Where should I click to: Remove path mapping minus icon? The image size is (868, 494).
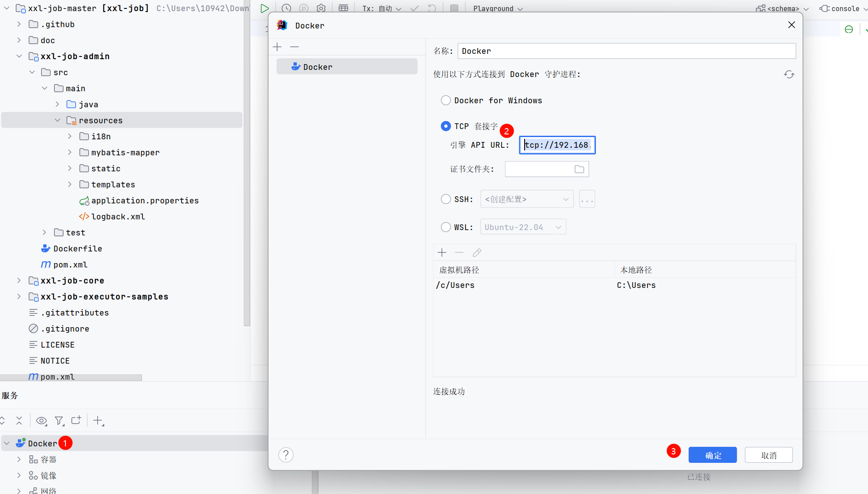click(459, 253)
